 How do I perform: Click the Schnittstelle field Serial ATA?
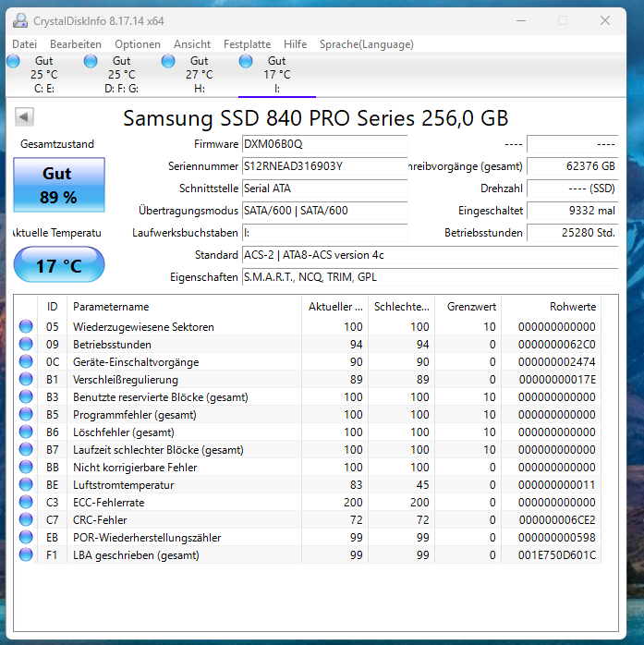(325, 189)
